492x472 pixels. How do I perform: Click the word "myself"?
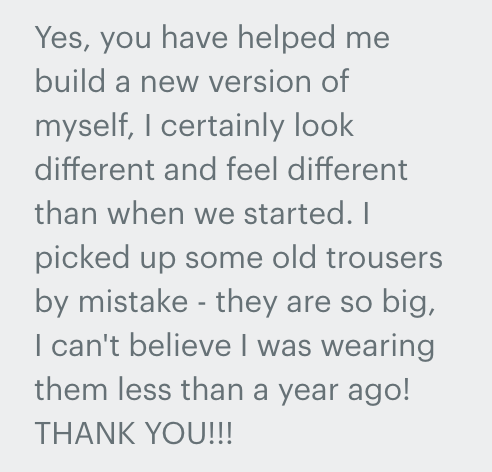[83, 127]
